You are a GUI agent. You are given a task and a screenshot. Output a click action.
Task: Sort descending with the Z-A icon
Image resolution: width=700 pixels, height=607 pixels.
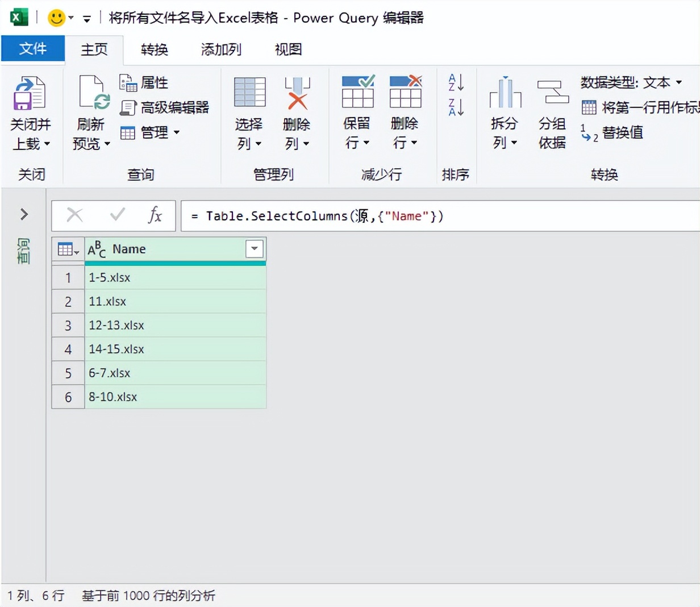(x=456, y=107)
